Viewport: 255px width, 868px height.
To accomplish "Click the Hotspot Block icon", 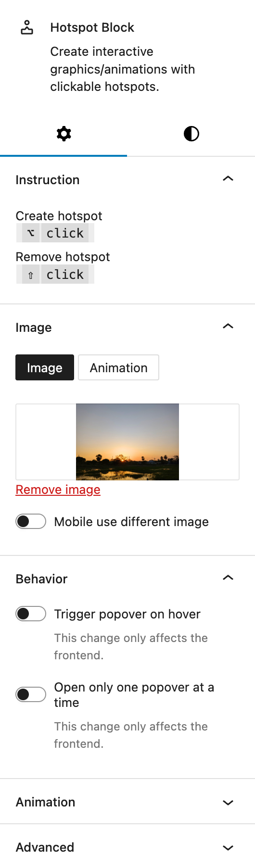I will pos(27,27).
